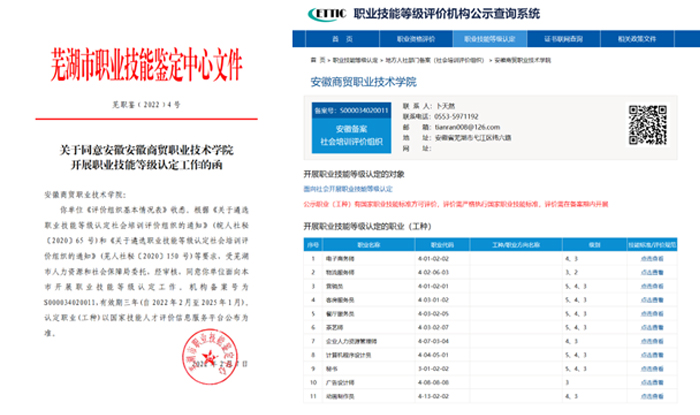Viewport: 700px width, 415px height.
Task: Click the 开展职业技能等级认定的职业（工种） section heading
Action: [367, 227]
